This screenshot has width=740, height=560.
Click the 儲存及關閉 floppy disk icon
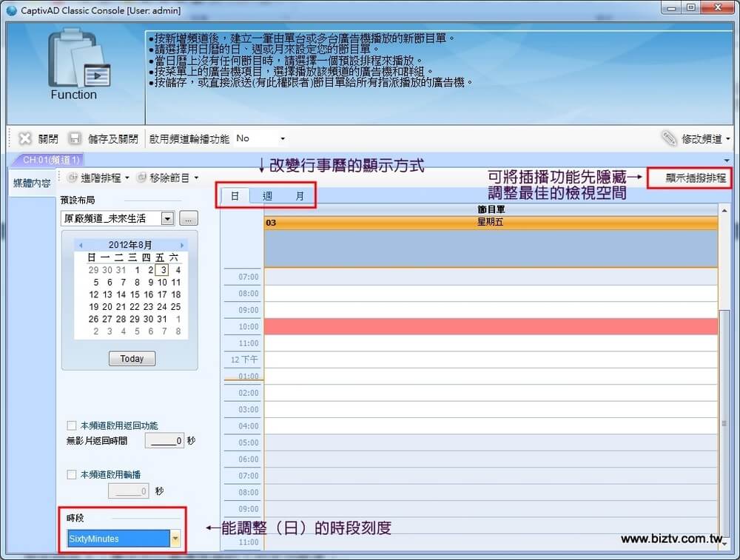[75, 138]
